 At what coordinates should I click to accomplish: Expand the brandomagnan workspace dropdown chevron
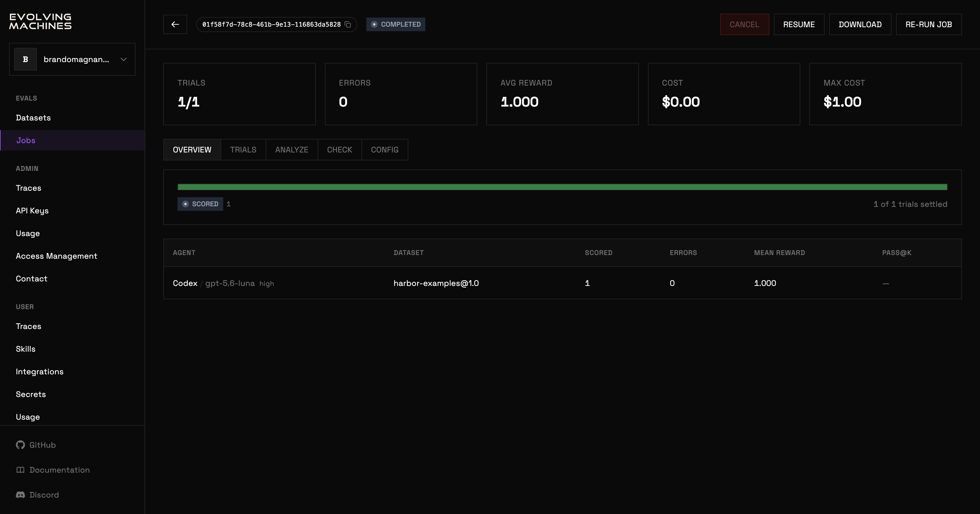tap(124, 59)
